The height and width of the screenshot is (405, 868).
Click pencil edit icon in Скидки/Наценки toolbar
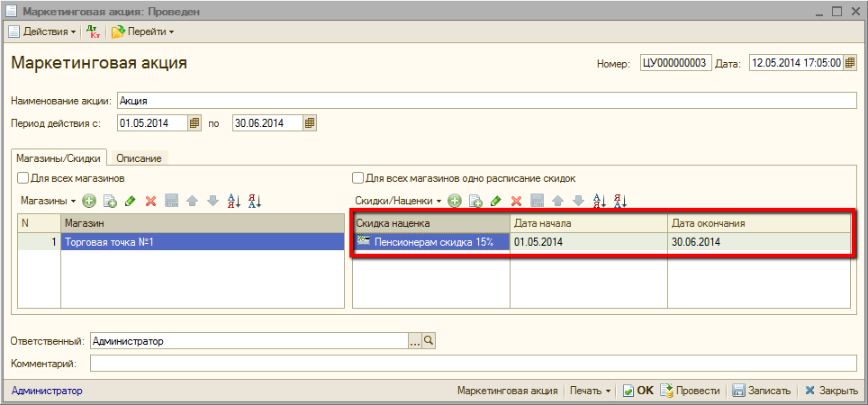coord(495,201)
